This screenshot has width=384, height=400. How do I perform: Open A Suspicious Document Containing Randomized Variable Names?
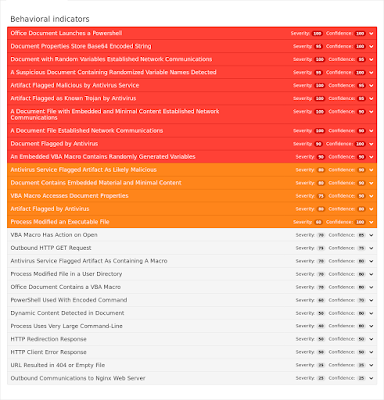[192, 72]
